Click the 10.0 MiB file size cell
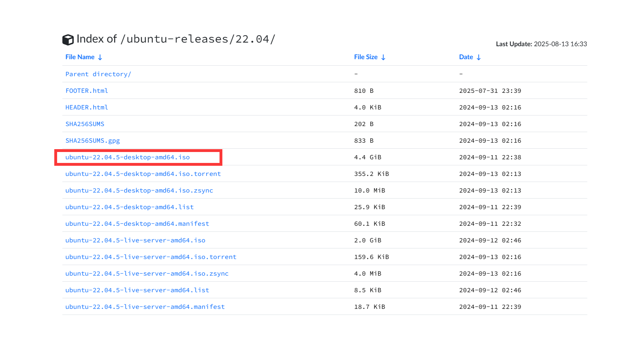 point(370,190)
